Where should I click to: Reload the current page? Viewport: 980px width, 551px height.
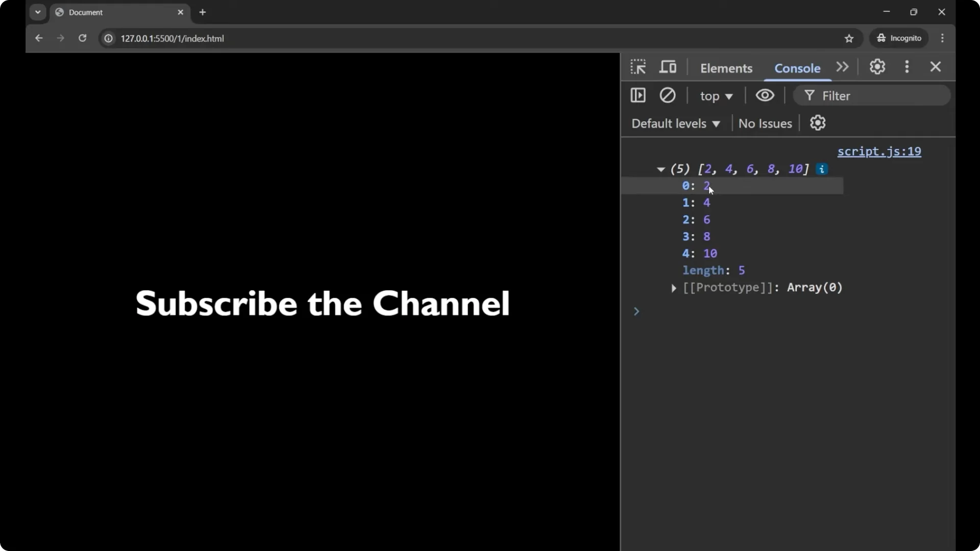coord(82,38)
